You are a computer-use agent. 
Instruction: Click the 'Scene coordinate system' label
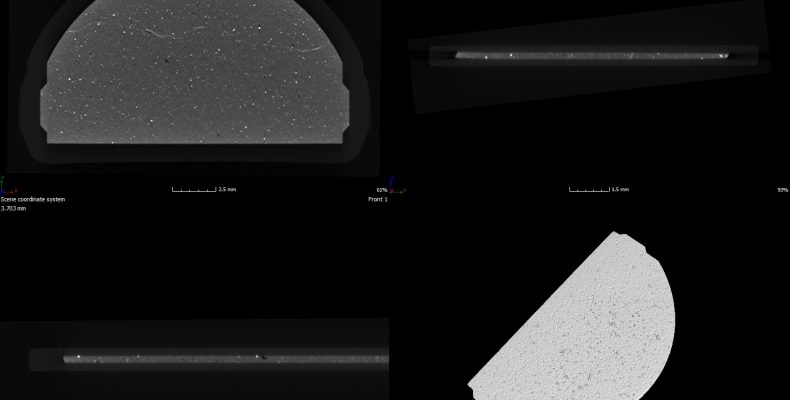(33, 199)
